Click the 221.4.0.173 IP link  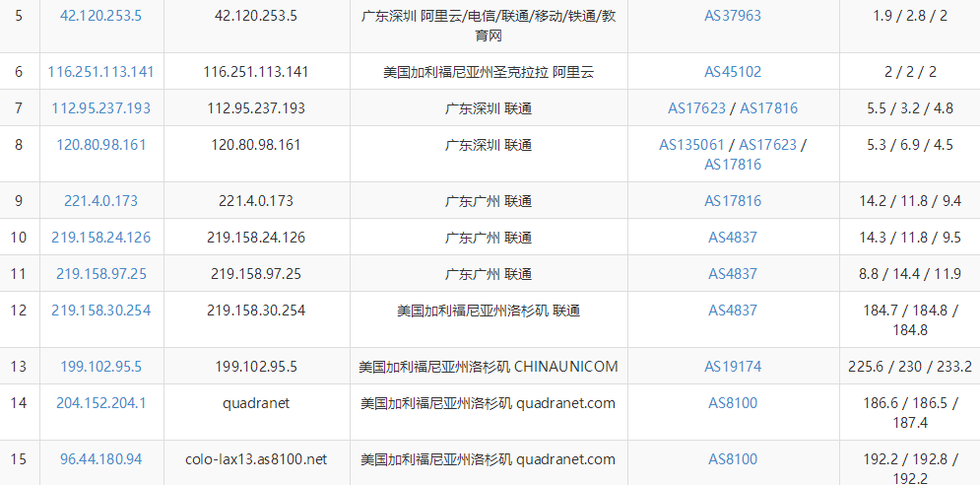pos(100,201)
